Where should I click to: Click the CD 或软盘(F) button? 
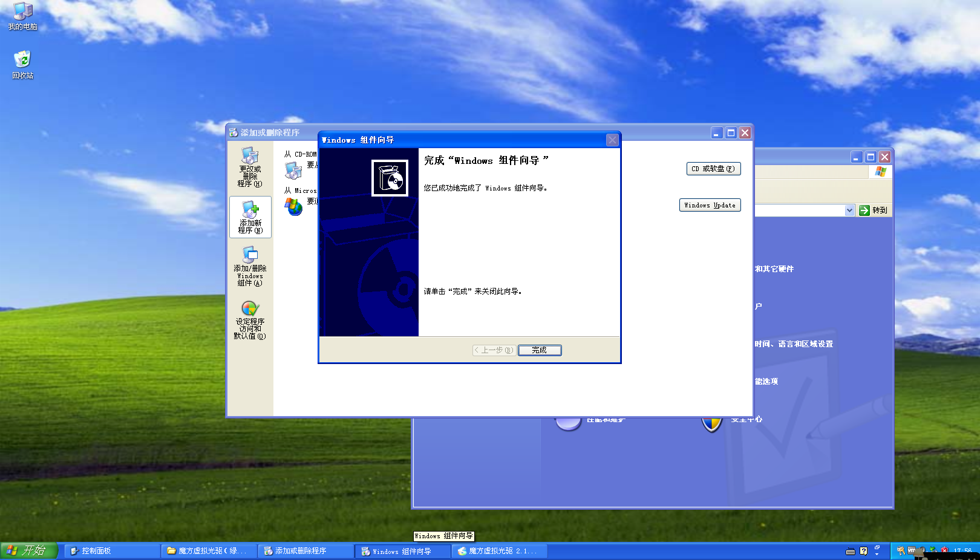click(x=713, y=169)
